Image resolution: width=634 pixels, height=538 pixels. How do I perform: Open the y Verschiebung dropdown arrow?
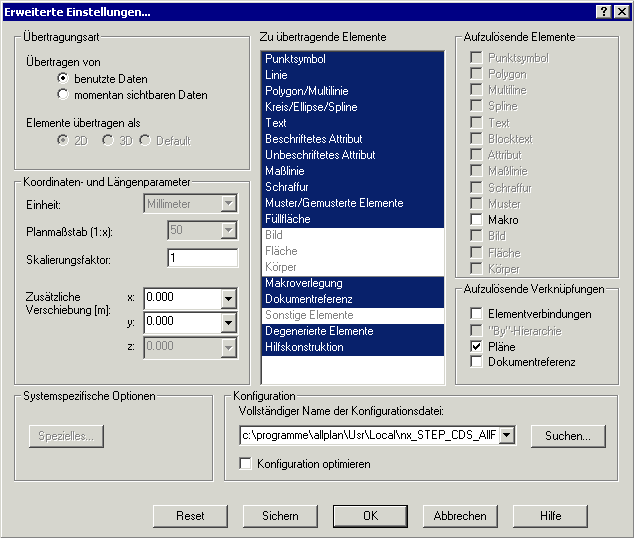(228, 323)
